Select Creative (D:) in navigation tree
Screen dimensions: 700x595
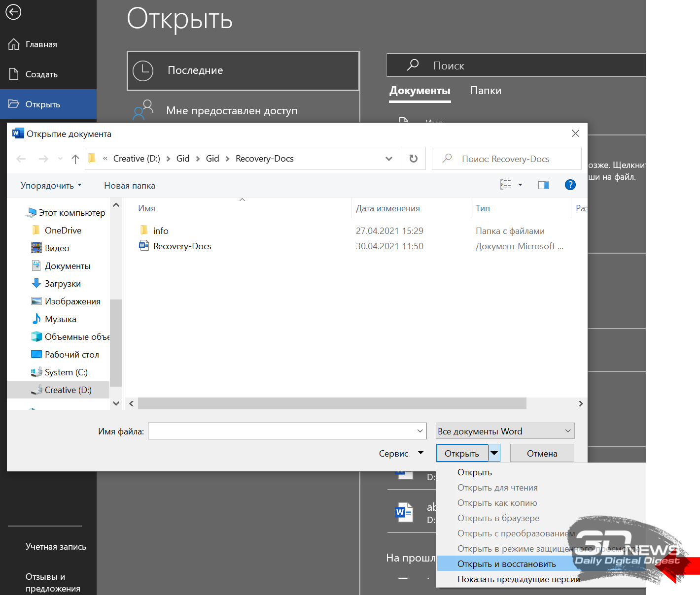coord(68,390)
